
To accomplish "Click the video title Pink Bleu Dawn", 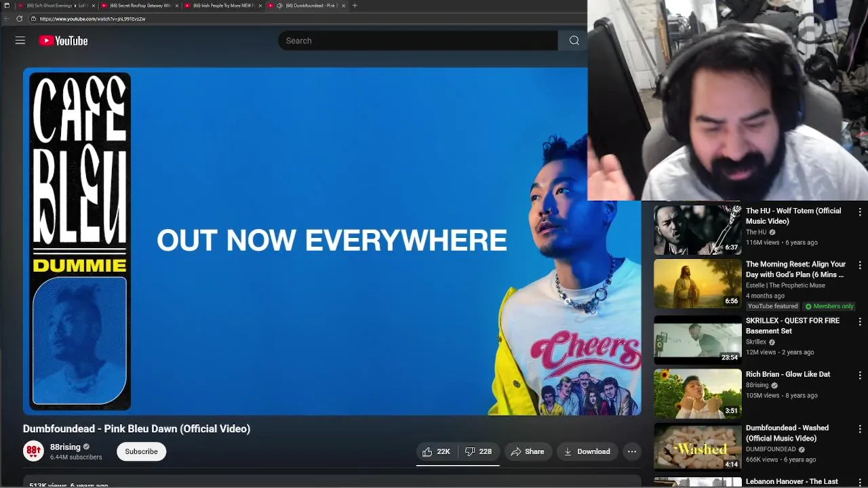I will [x=136, y=428].
